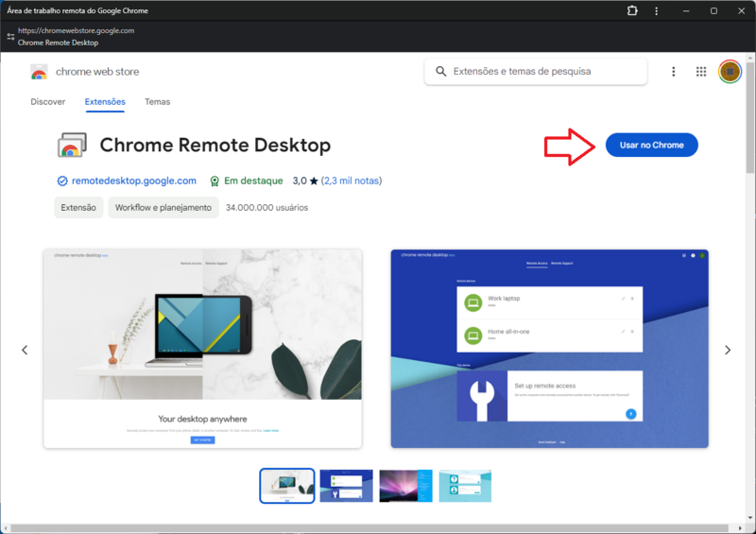
Task: Click the site settings icon beside the URL
Action: pos(10,36)
